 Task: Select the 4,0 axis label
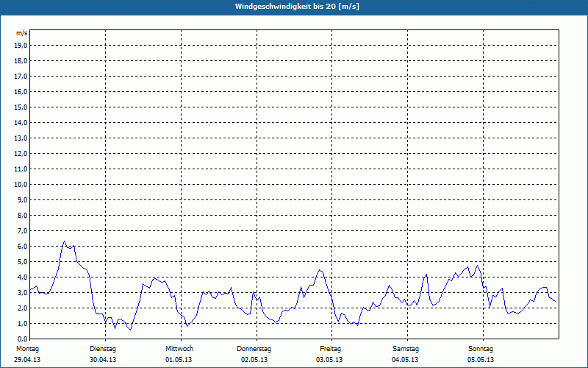tap(22, 277)
